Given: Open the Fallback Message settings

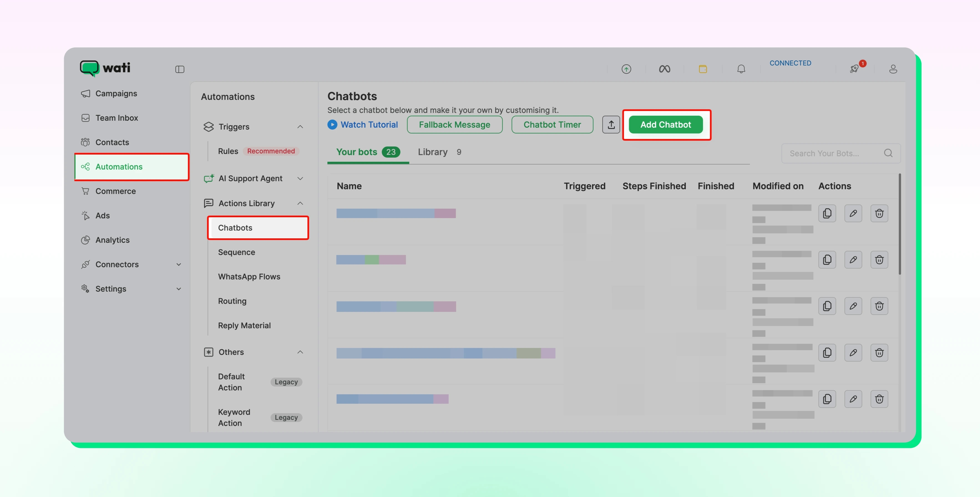Looking at the screenshot, I should (455, 124).
